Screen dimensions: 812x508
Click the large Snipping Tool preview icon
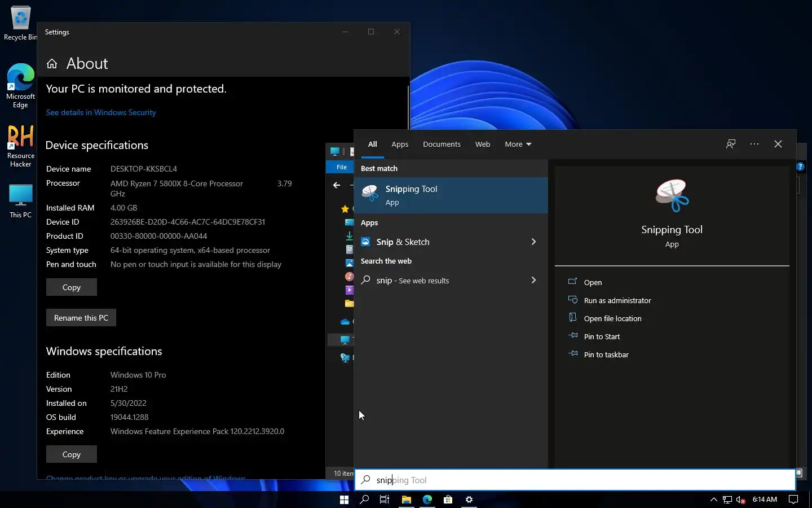672,195
